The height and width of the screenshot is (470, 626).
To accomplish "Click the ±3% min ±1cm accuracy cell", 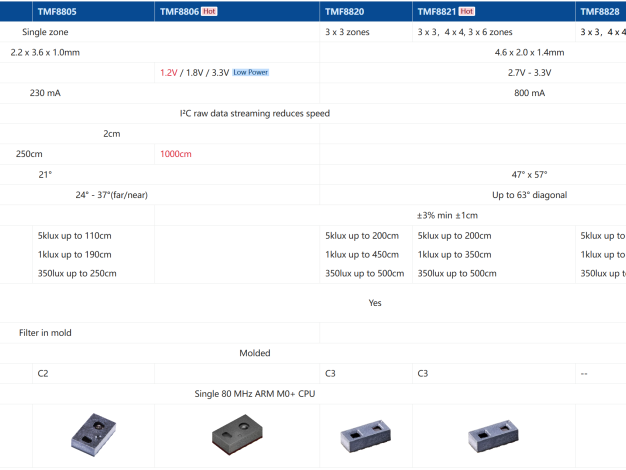I will [447, 215].
